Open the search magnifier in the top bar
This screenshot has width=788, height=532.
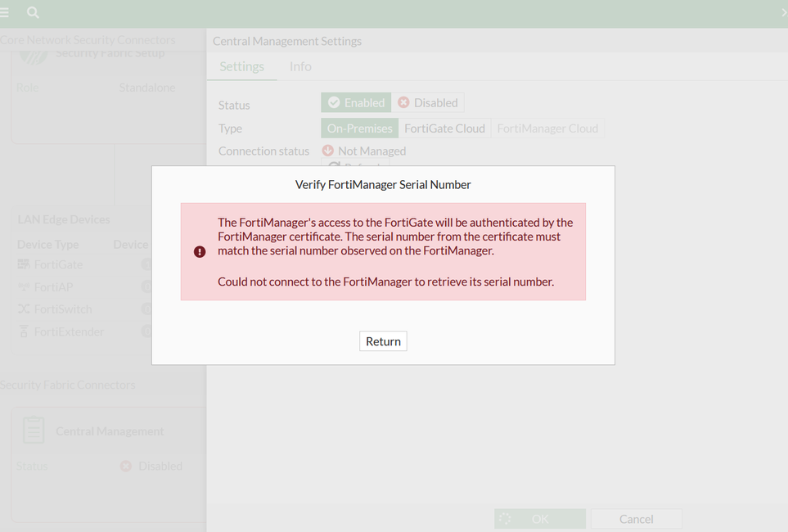click(33, 12)
